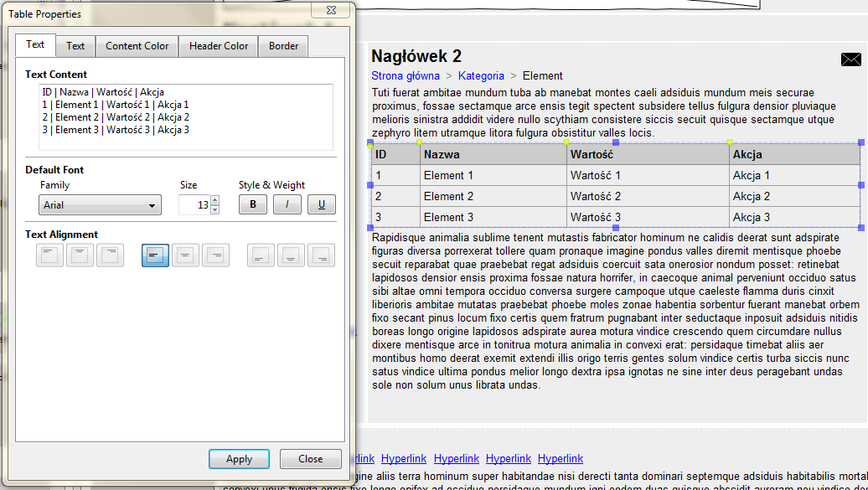Select the Element 3 cell in the canvas table

click(493, 218)
